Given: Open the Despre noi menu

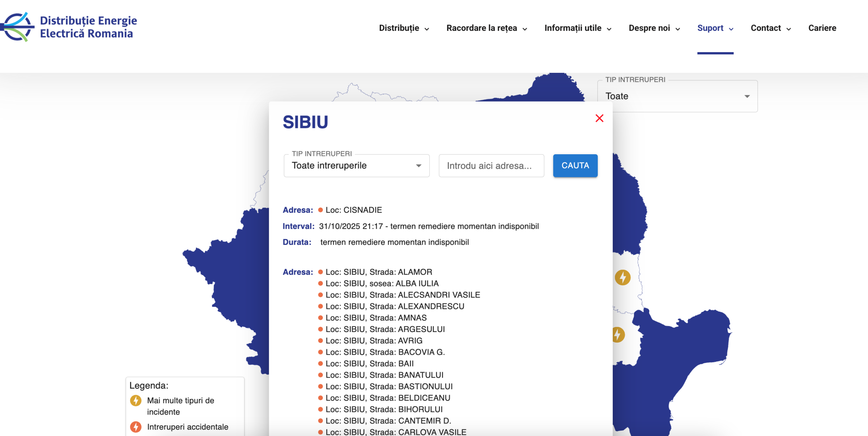Looking at the screenshot, I should coord(654,28).
